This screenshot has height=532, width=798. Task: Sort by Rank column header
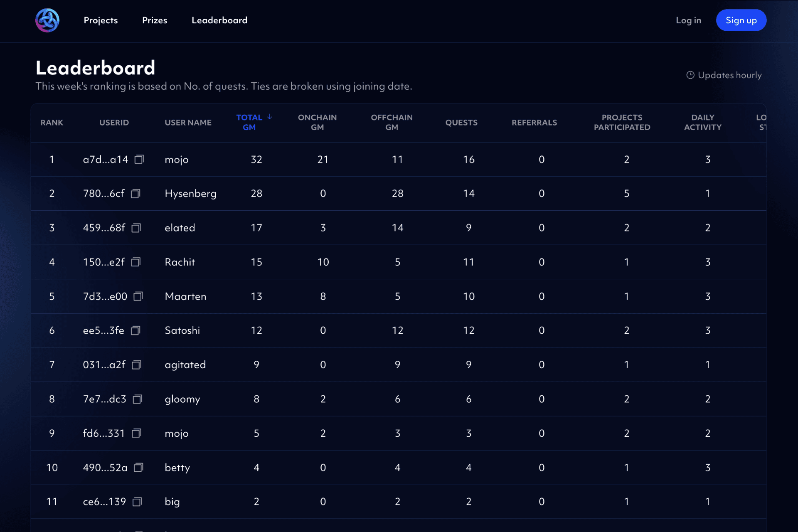tap(52, 123)
